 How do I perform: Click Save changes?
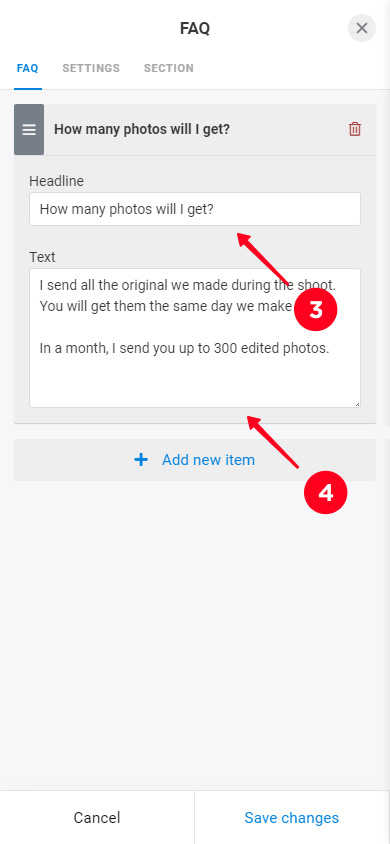pos(292,818)
